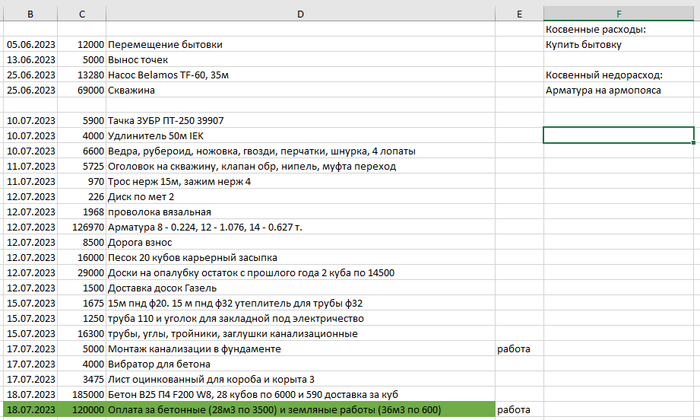Select the green highlighted date 18.07.2023
Image resolution: width=700 pixels, height=420 pixels.
pyautogui.click(x=29, y=410)
